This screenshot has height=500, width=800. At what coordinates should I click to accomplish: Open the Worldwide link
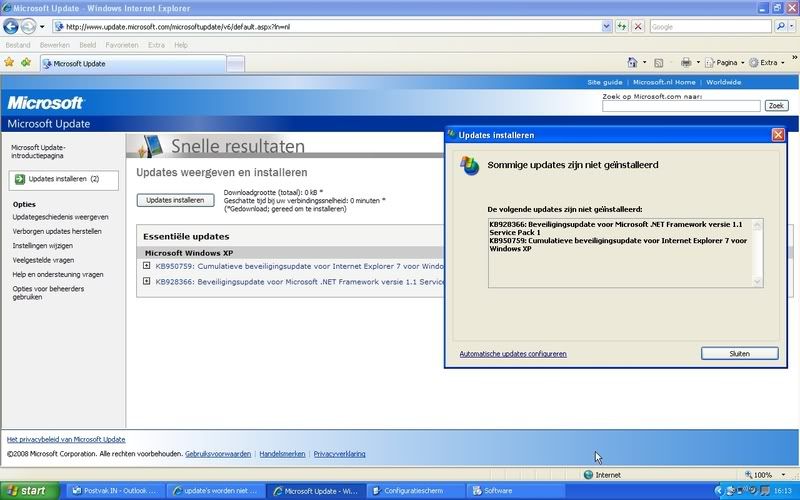click(x=723, y=82)
